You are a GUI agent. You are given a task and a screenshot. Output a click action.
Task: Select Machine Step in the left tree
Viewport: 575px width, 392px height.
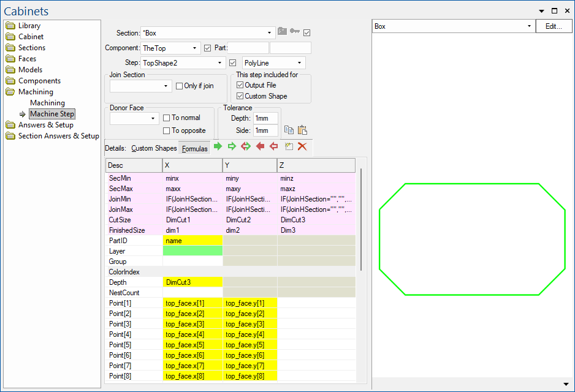coord(51,113)
